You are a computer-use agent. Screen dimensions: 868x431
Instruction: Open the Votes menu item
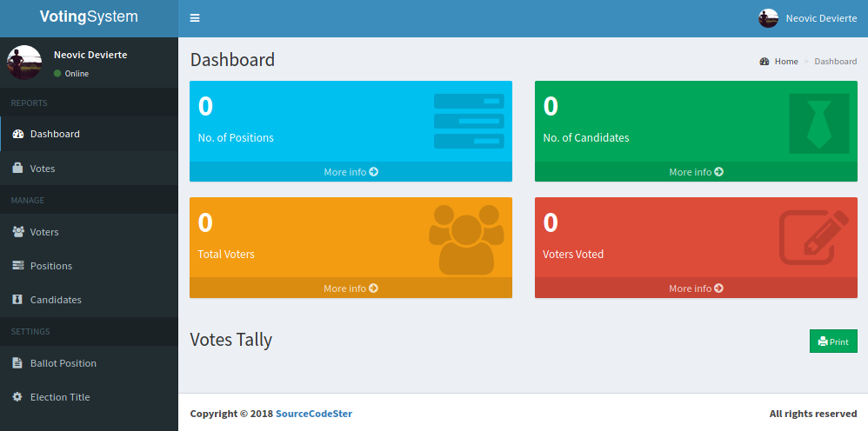pos(89,169)
